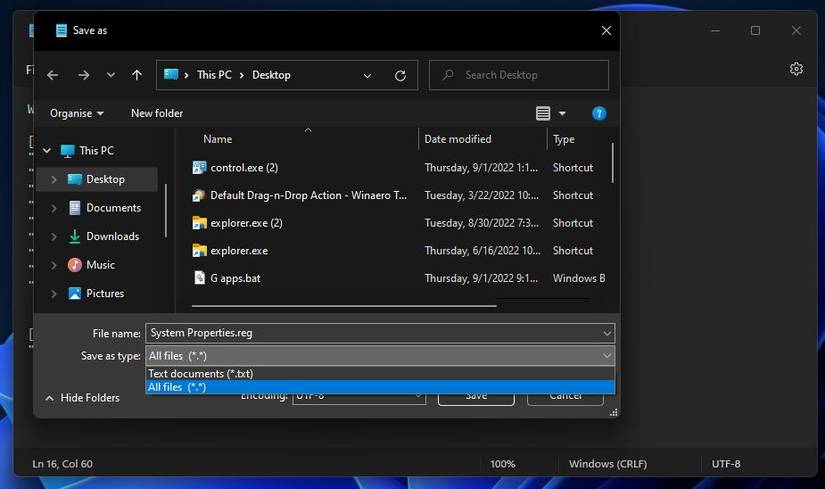Go up one folder level
Screen dimensions: 825x489
pos(137,75)
